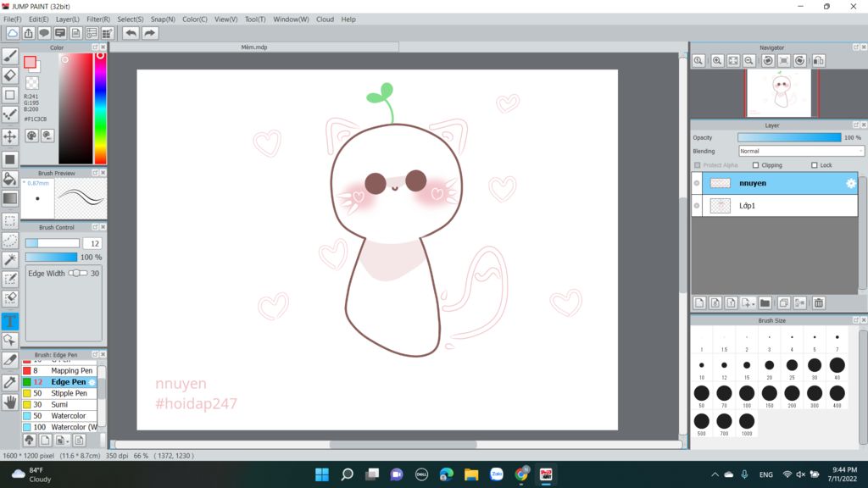Choose the Move tool
Viewport: 868px width, 488px height.
10,136
